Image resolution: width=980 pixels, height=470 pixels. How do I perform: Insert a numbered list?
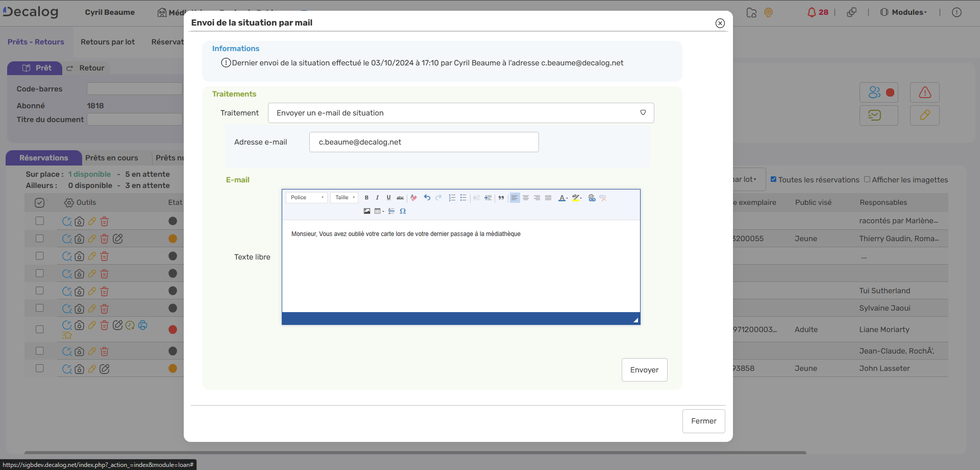(x=452, y=198)
